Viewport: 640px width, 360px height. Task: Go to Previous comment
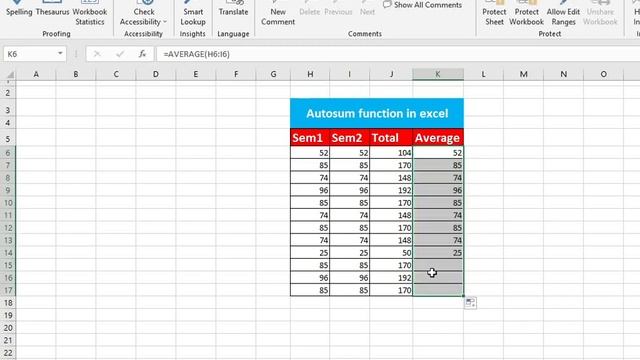338,9
